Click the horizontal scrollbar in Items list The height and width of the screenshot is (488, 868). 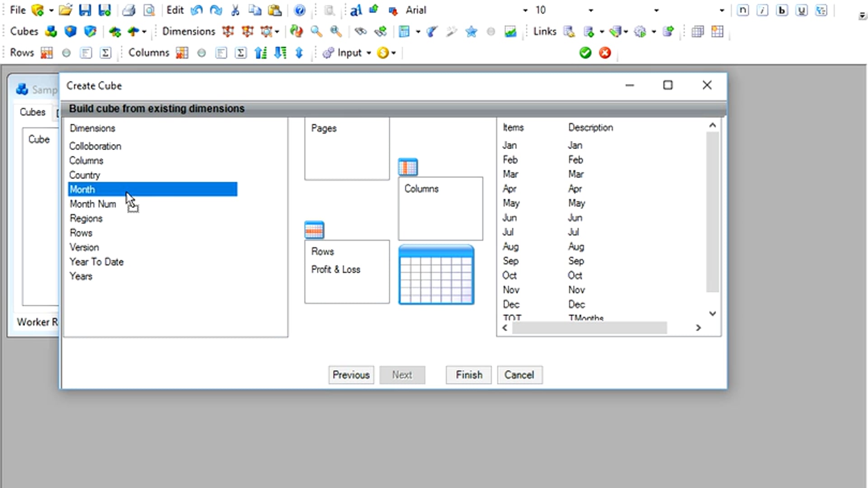589,328
